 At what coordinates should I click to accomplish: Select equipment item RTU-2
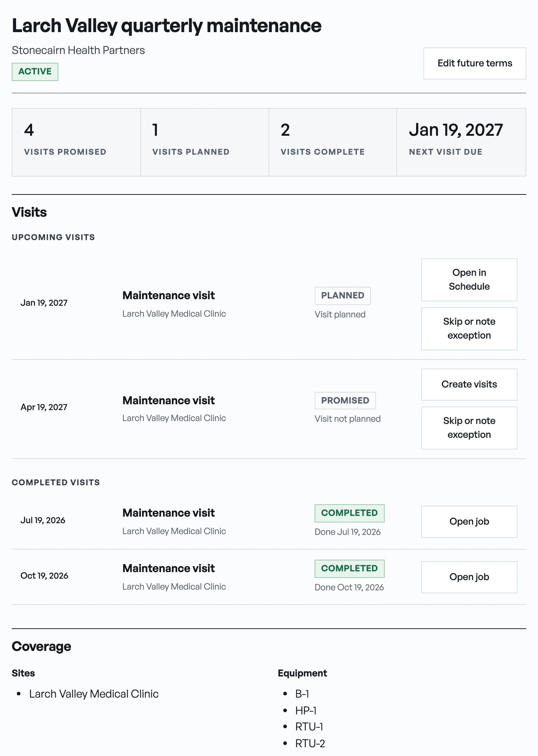310,743
